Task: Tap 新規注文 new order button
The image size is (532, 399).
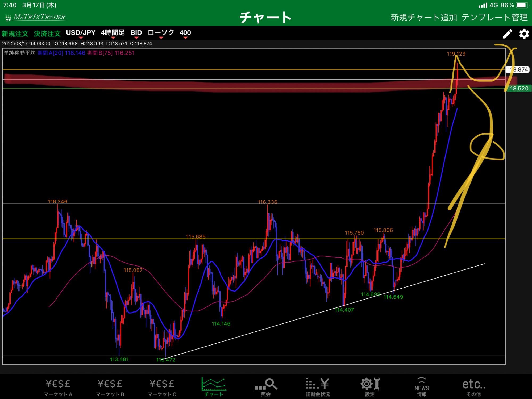Action: coord(15,34)
